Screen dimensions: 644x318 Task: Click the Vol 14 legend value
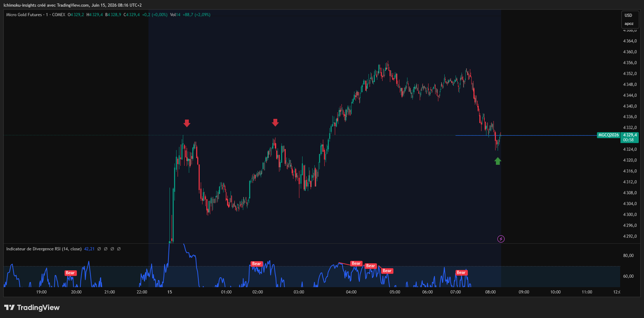pyautogui.click(x=175, y=15)
